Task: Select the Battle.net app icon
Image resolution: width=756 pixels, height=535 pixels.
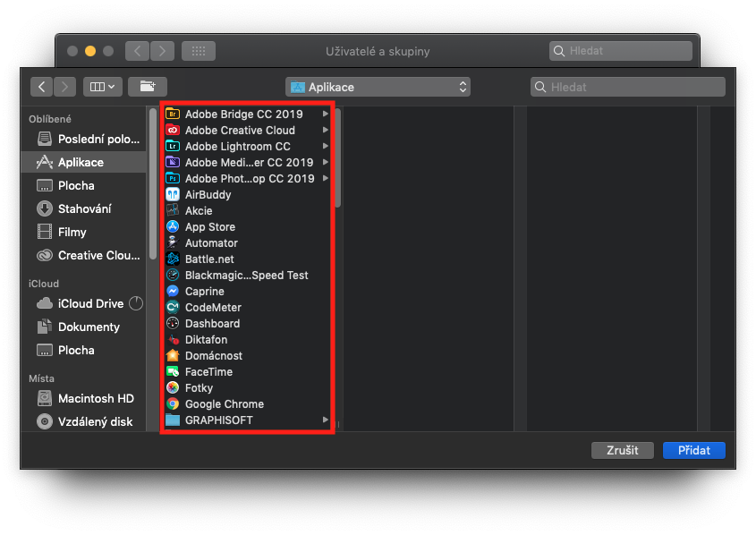Action: 173,259
